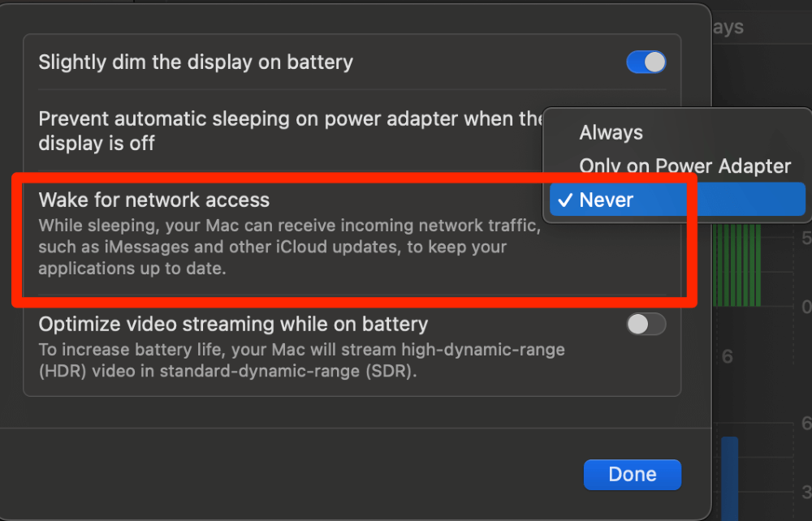Enable Optimize video streaming while on battery

click(646, 325)
